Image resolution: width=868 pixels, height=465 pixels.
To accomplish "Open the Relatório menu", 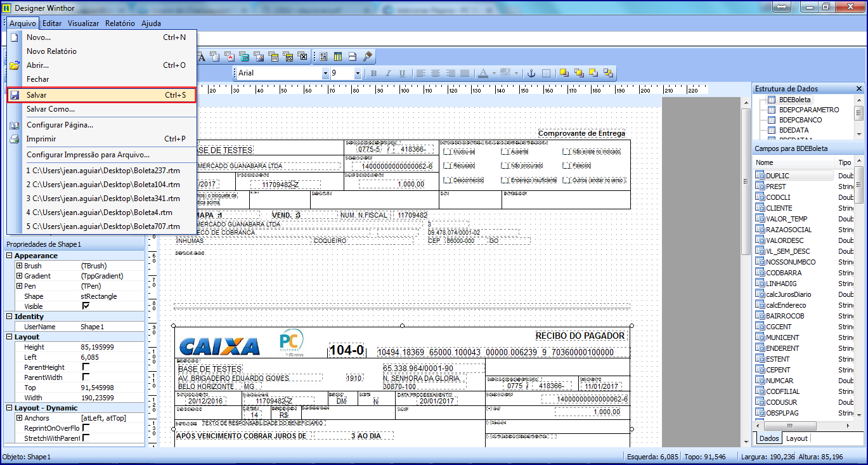I will (x=120, y=23).
